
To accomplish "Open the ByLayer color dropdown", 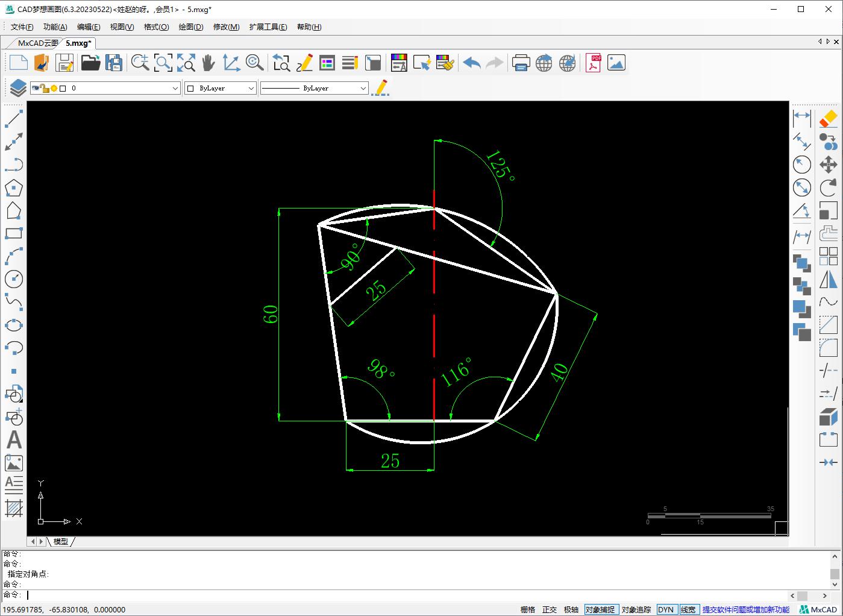I will (x=251, y=88).
